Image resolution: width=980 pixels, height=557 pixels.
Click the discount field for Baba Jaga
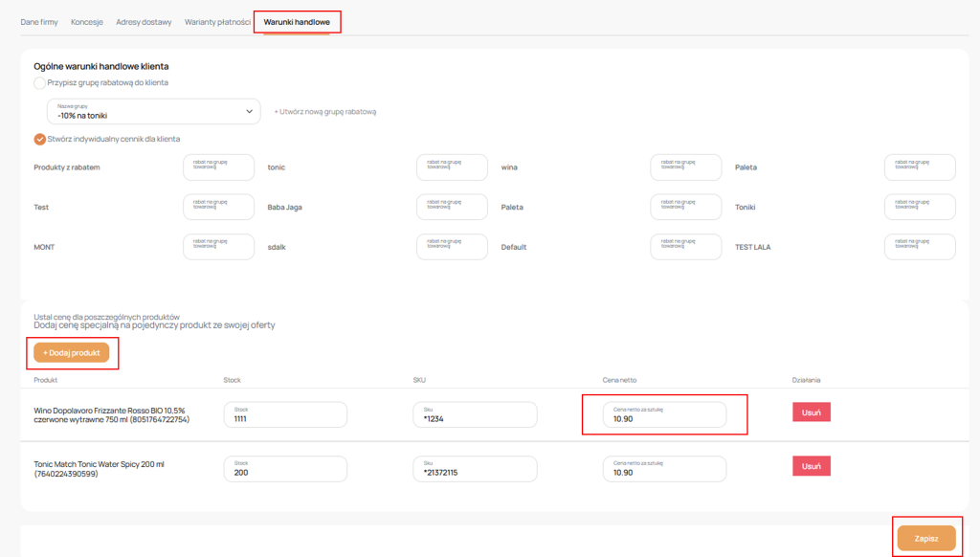(x=452, y=207)
